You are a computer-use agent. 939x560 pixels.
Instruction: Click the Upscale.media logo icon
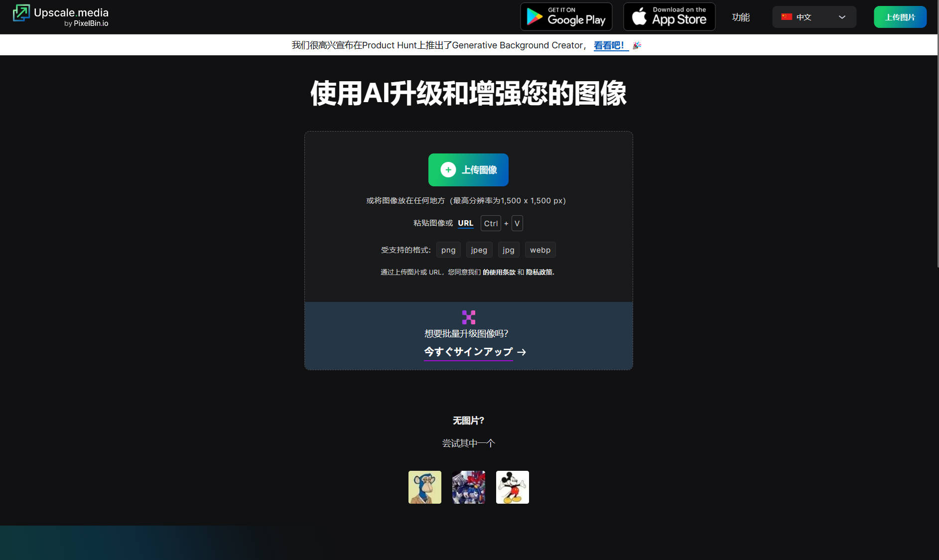coord(21,13)
